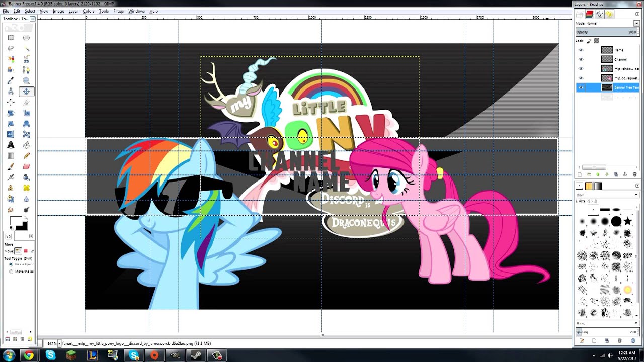The width and height of the screenshot is (644, 362).
Task: Adjust the brush Spacing slider
Action: coord(607,332)
